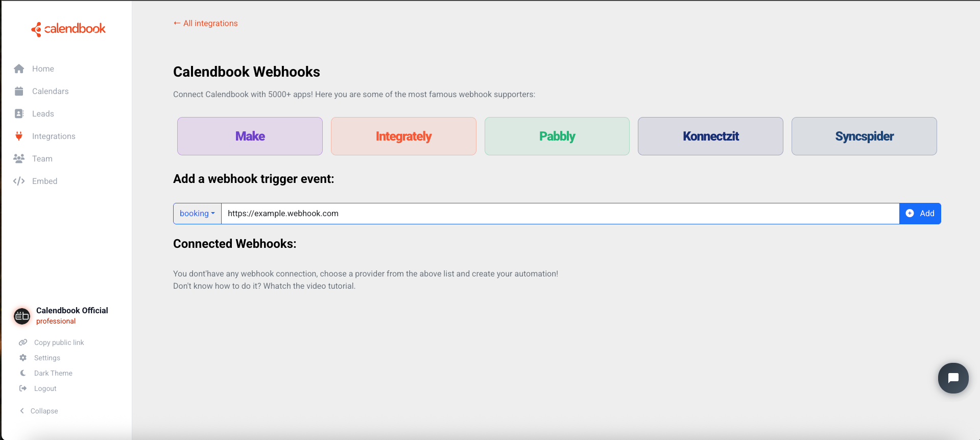980x440 pixels.
Task: Click the plus icon in Add button
Action: click(910, 214)
